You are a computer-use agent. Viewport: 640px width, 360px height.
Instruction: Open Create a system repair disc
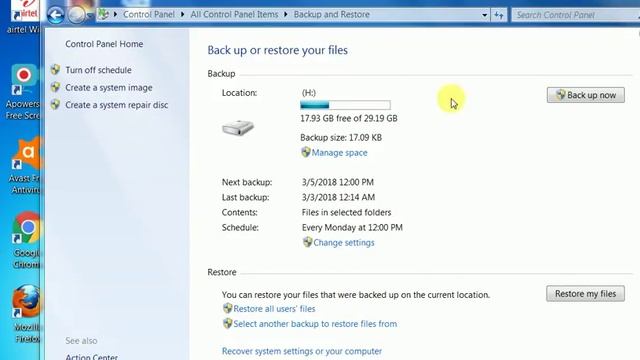tap(117, 105)
